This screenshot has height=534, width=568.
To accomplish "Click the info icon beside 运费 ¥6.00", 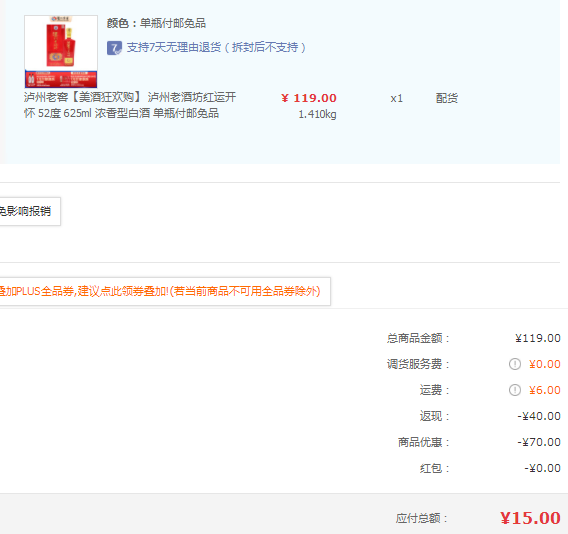I will [515, 390].
